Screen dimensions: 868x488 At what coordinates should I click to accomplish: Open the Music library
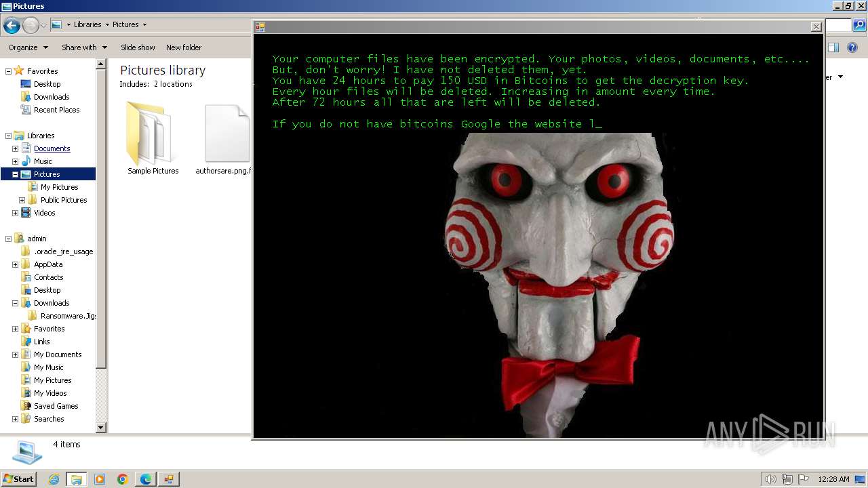tap(43, 161)
